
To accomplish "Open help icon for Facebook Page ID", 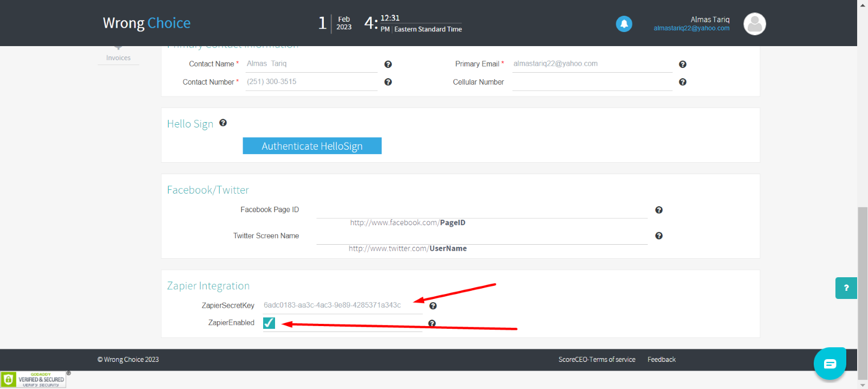I will [x=659, y=210].
